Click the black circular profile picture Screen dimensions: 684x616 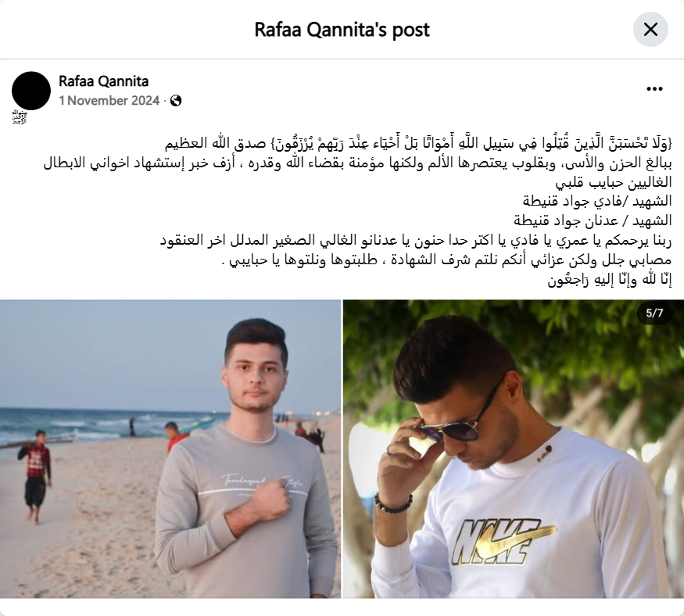coord(31,91)
